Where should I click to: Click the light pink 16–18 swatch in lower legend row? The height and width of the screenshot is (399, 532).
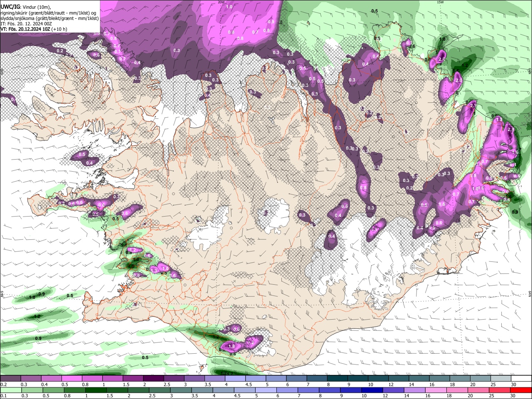point(436,390)
